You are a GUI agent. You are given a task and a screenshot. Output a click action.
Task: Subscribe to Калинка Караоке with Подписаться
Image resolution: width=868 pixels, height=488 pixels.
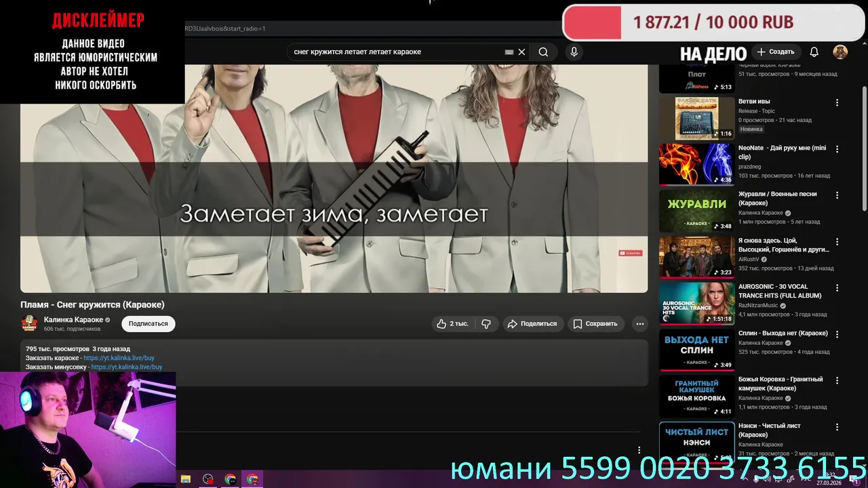149,324
